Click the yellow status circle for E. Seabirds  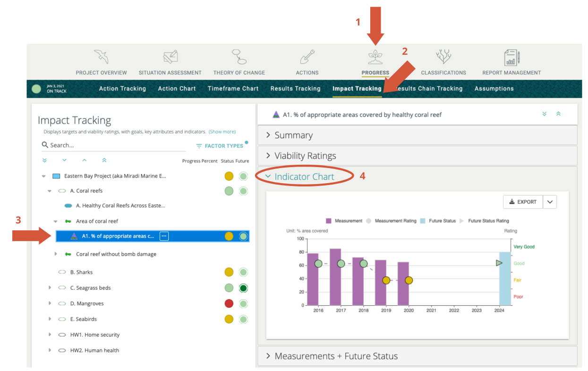tap(229, 319)
